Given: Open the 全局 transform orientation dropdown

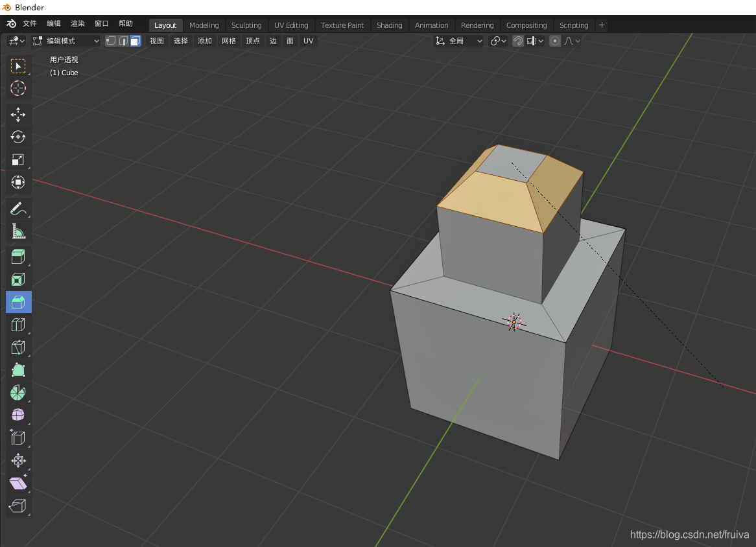Looking at the screenshot, I should coord(458,41).
